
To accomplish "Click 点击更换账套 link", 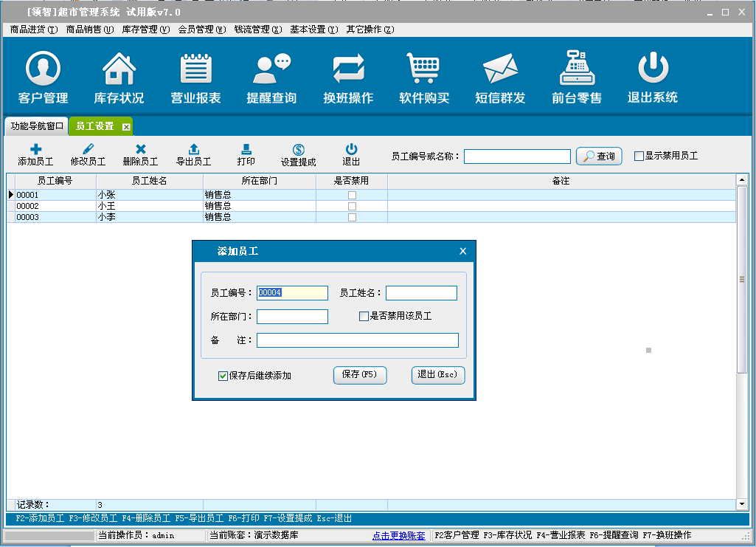I will pos(399,535).
